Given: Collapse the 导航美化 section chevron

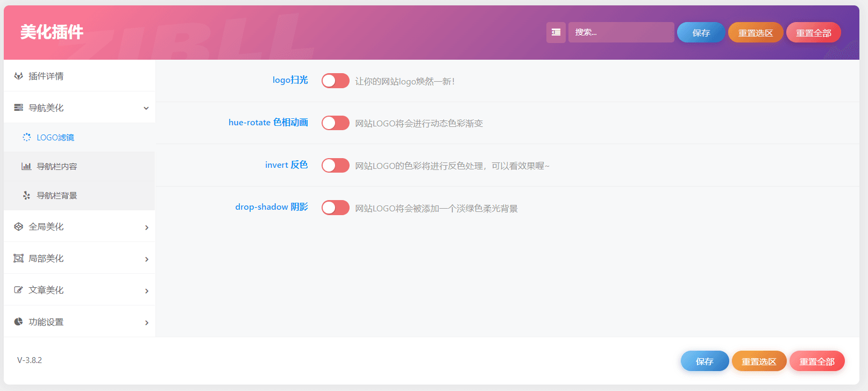Looking at the screenshot, I should click(146, 108).
